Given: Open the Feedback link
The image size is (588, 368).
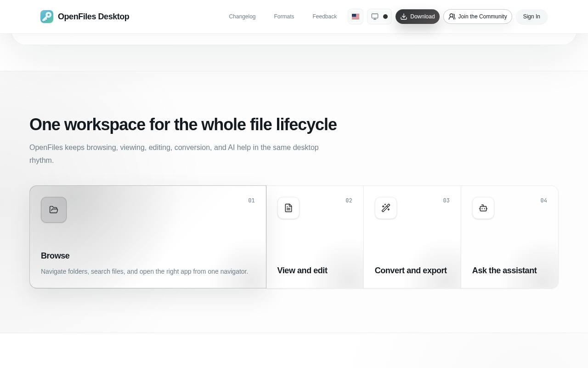Looking at the screenshot, I should 324,17.
